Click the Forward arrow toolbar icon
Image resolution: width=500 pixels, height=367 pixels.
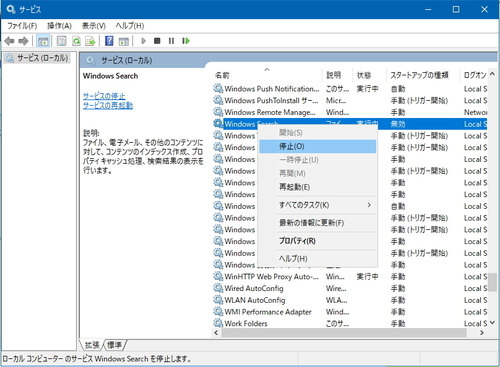(23, 41)
